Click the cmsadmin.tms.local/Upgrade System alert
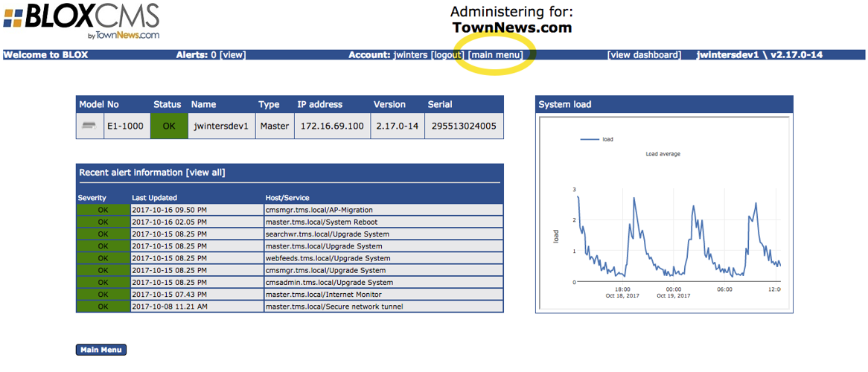This screenshot has height=372, width=868. coord(329,283)
